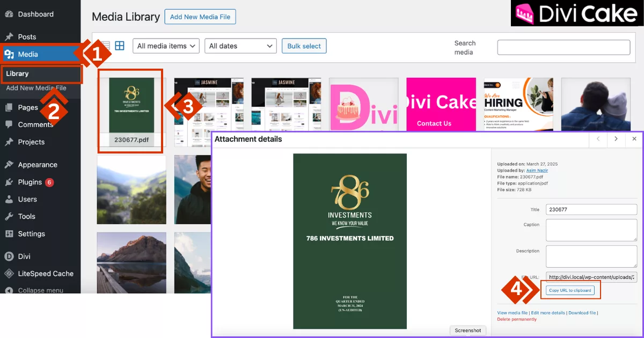
Task: Click the Bulk select button
Action: tap(304, 46)
